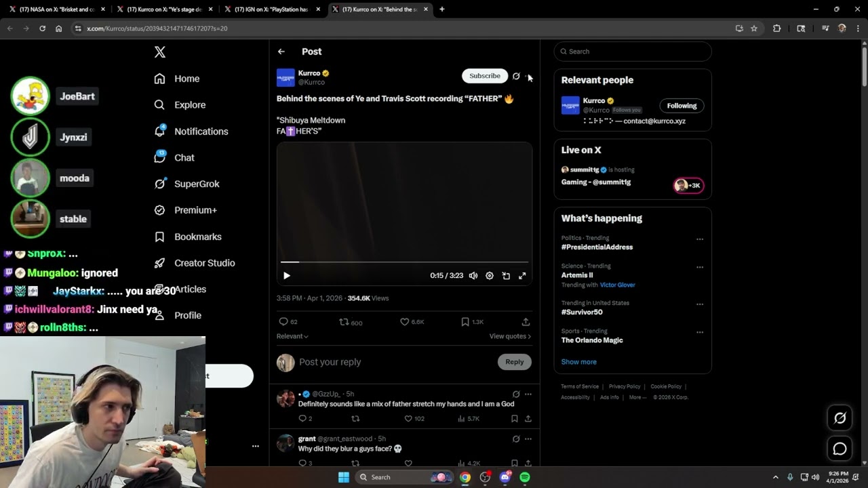The height and width of the screenshot is (488, 868).
Task: Click the reply icon with 62 replies
Action: [288, 322]
